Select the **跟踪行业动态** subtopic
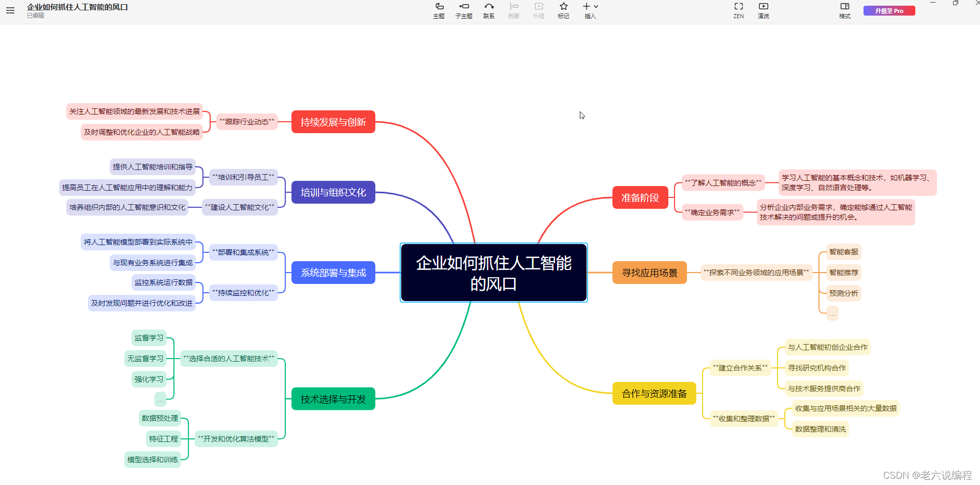980x485 pixels. coord(247,122)
